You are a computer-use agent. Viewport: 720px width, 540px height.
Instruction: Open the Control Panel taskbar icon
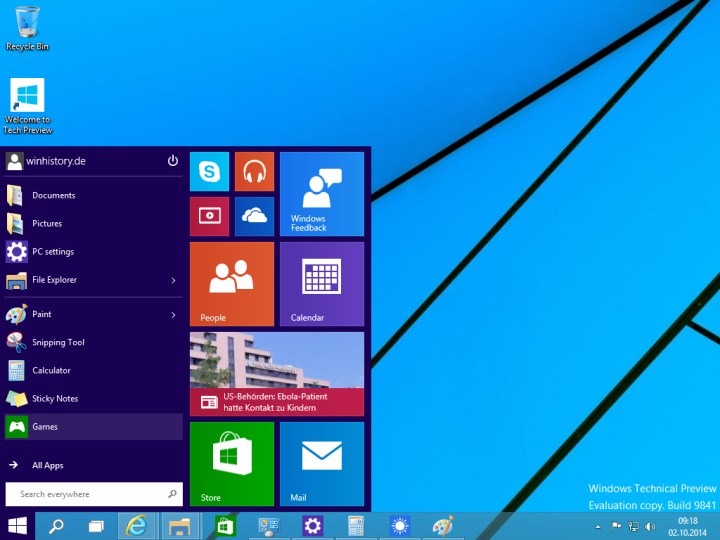[x=269, y=526]
